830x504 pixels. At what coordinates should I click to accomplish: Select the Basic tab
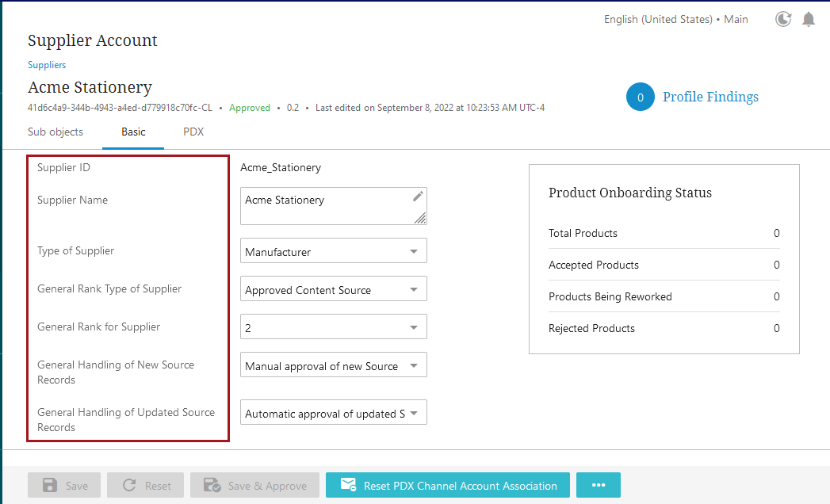(133, 132)
